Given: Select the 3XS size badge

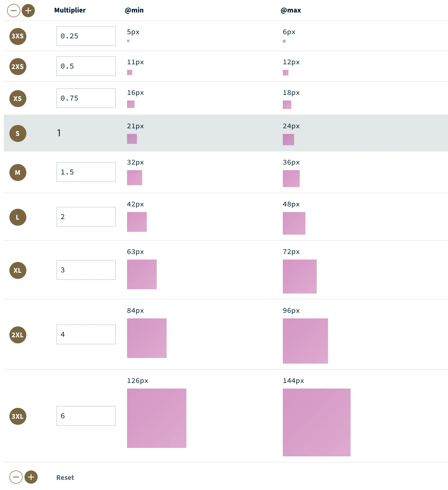Looking at the screenshot, I should 18,36.
